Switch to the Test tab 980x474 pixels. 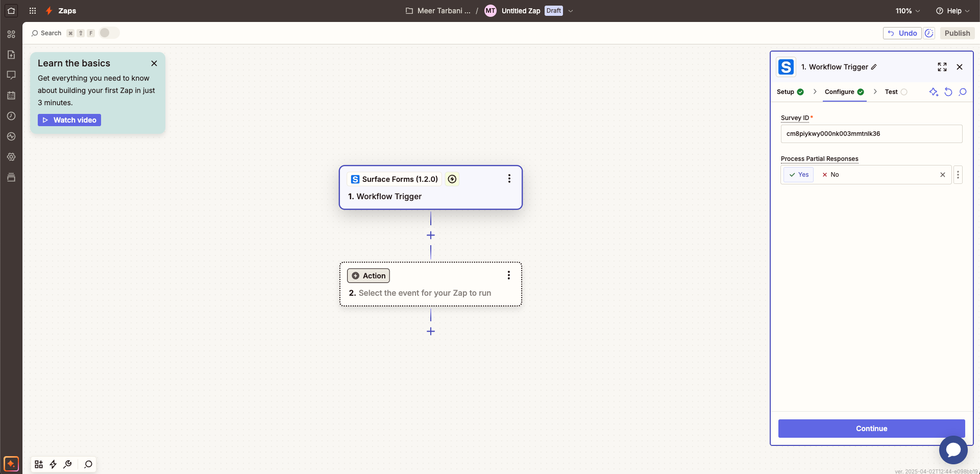896,92
